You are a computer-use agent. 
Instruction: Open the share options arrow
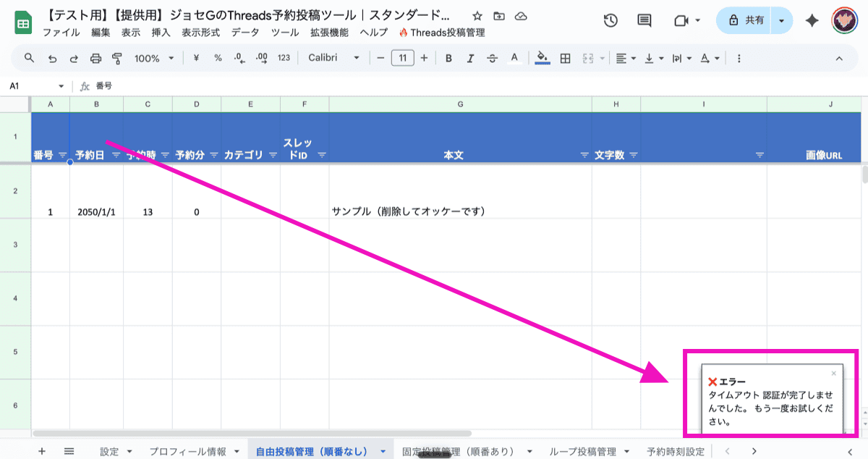tap(782, 20)
